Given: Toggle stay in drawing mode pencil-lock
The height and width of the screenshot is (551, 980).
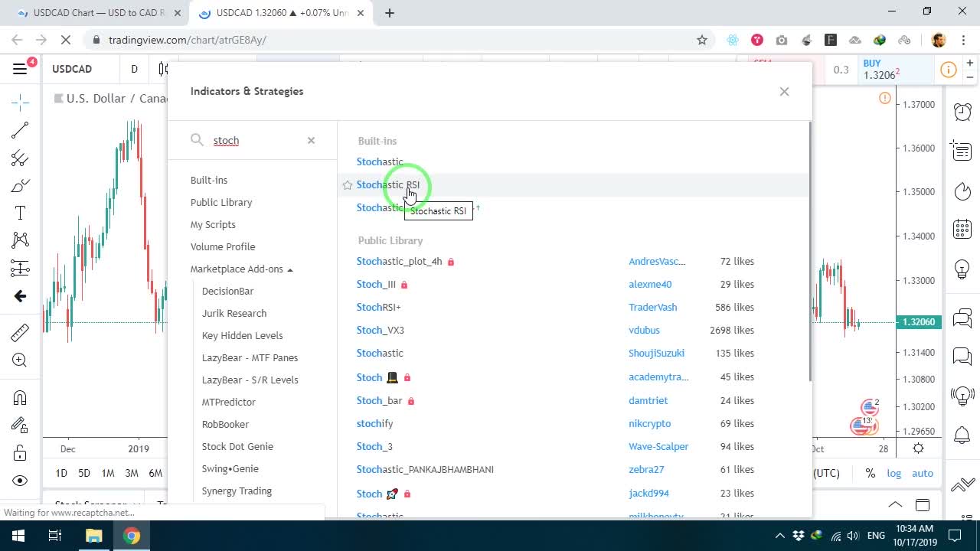Looking at the screenshot, I should click(x=20, y=425).
